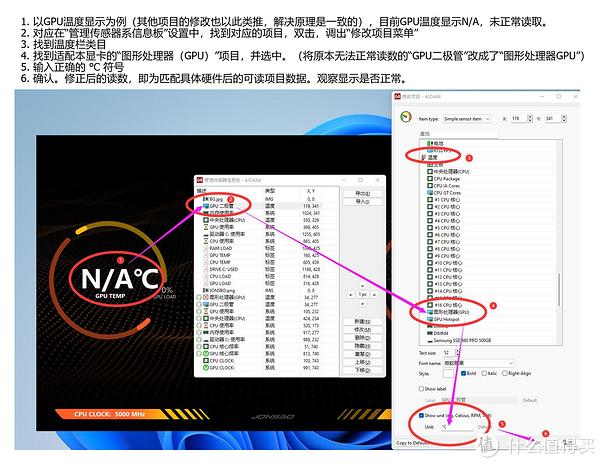The image size is (600, 463).
Task: Click the Text size spinner arrows
Action: click(457, 353)
